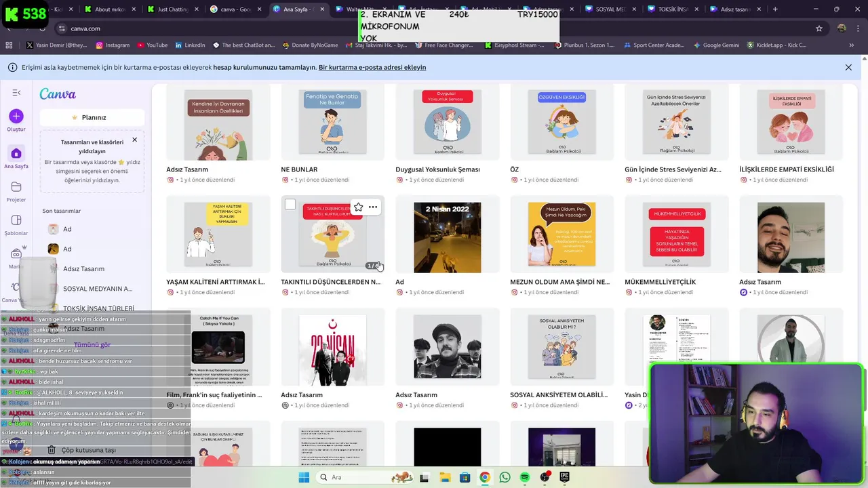The height and width of the screenshot is (488, 868).
Task: Click the Canva logo
Action: [58, 94]
